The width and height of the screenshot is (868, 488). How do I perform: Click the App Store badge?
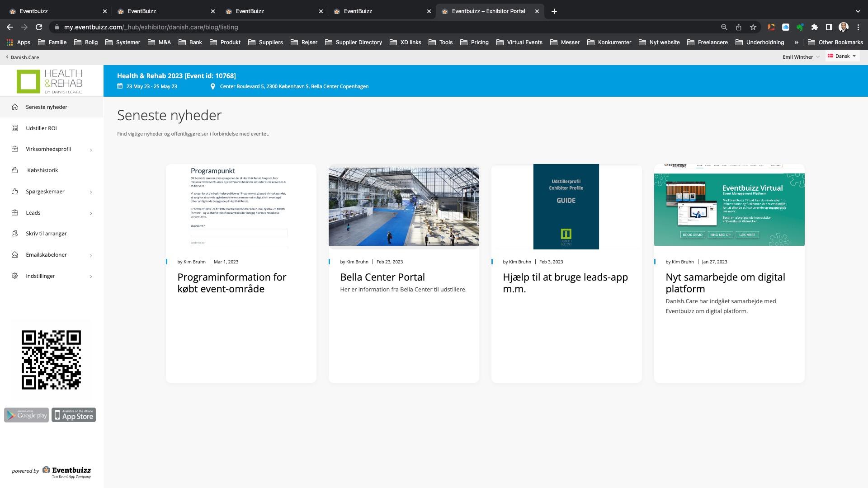coord(74,415)
